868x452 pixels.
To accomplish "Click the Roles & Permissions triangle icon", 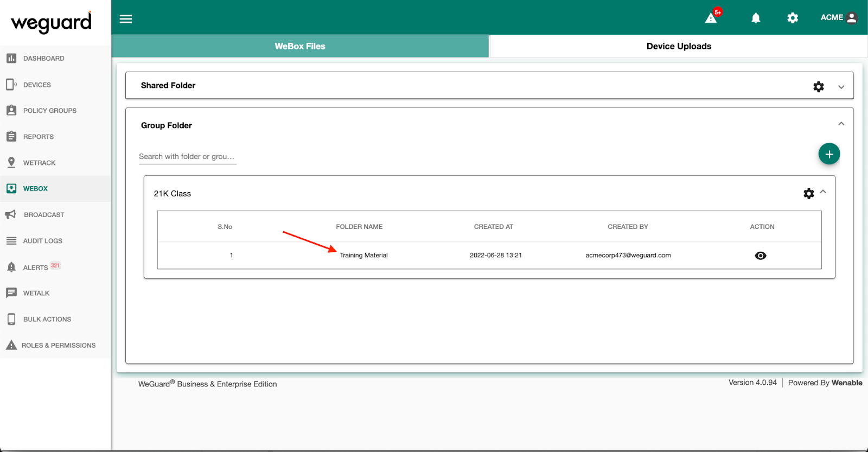I will click(11, 345).
